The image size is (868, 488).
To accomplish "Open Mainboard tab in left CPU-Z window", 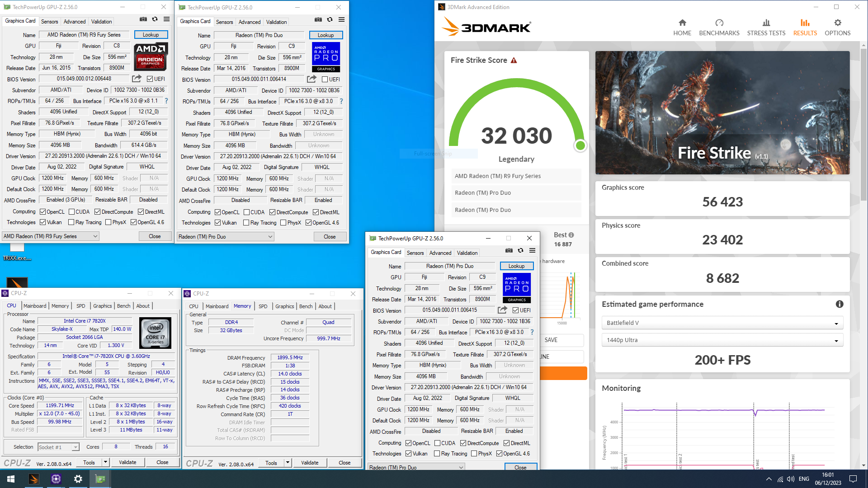I will 35,306.
